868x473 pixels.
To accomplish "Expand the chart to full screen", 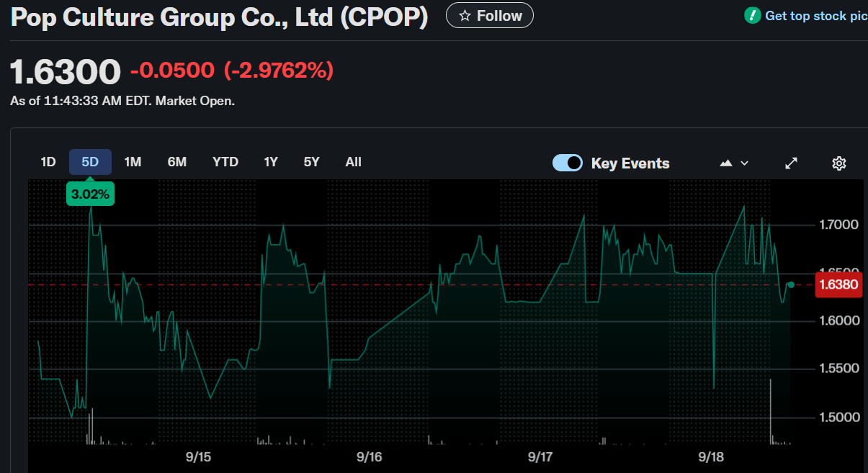I will 791,163.
